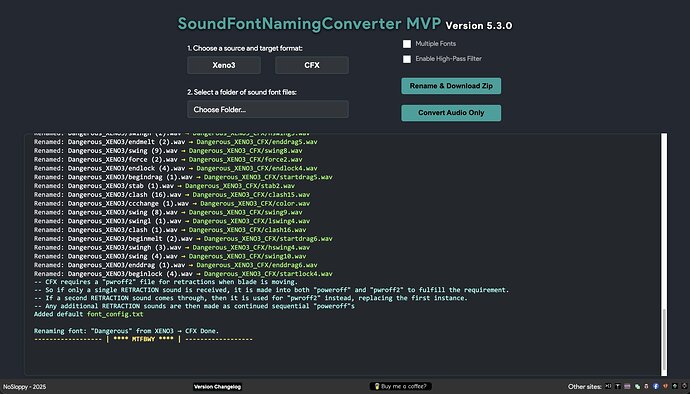Click 'Select a folder of sound font files' label
690x394 pixels.
click(242, 92)
